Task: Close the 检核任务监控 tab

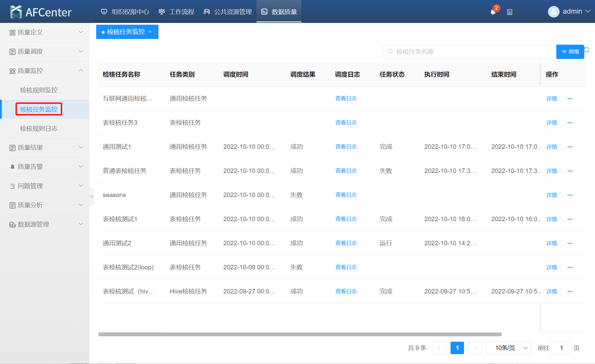Action: coord(150,32)
